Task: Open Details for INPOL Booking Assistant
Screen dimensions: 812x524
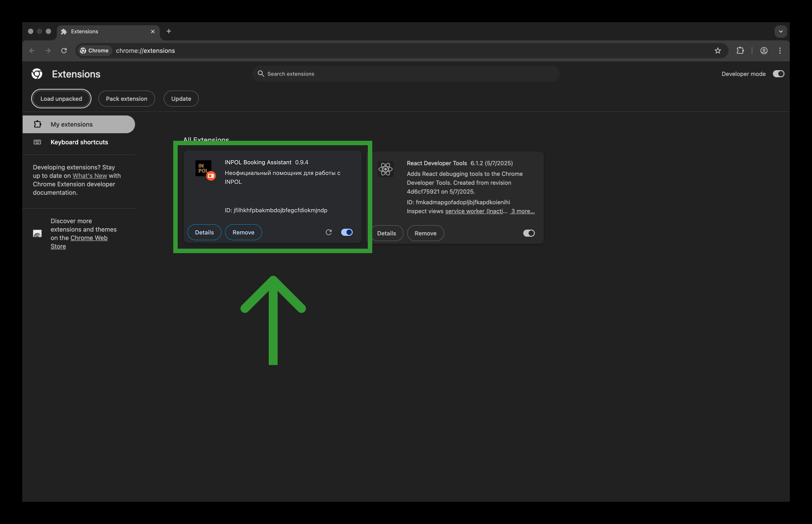Action: (204, 232)
